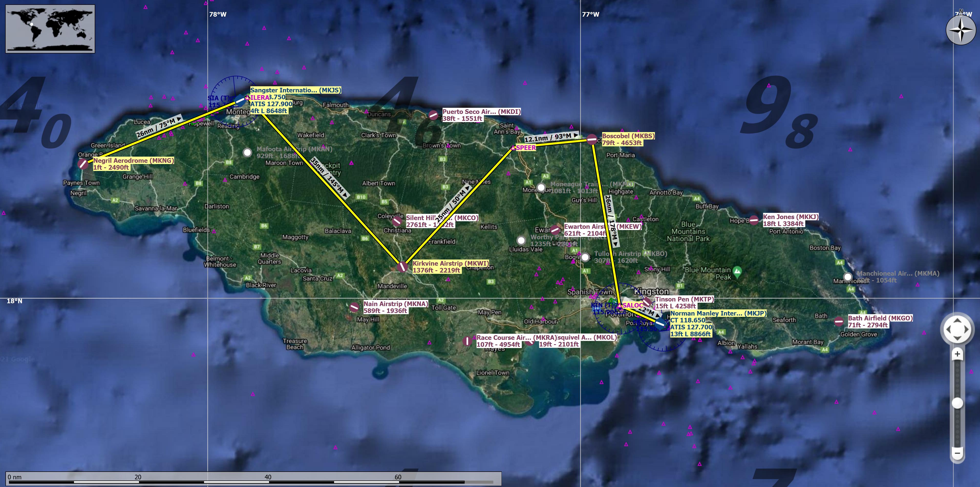
Task: Click the Norman Manley Inter... (MKJP) label
Action: tap(718, 313)
